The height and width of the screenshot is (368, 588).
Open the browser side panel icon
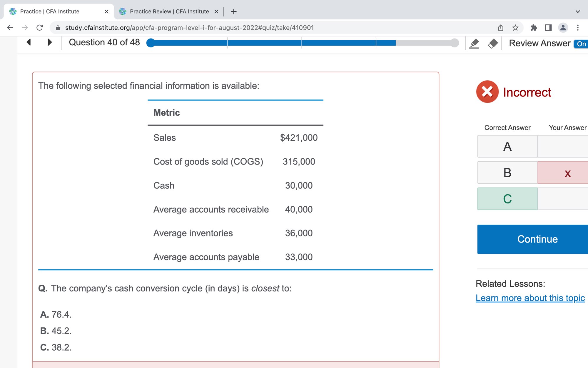pyautogui.click(x=548, y=28)
